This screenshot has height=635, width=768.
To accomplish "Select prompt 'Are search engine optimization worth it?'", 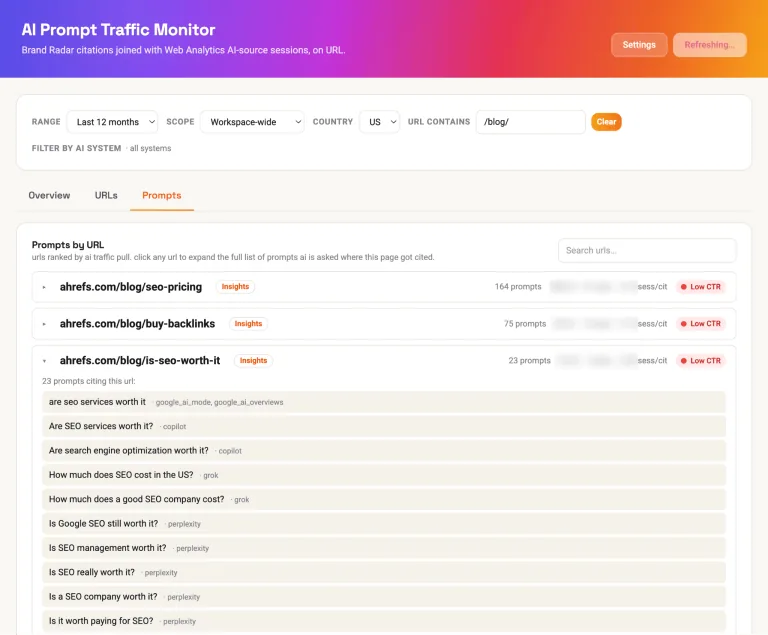I will click(384, 450).
